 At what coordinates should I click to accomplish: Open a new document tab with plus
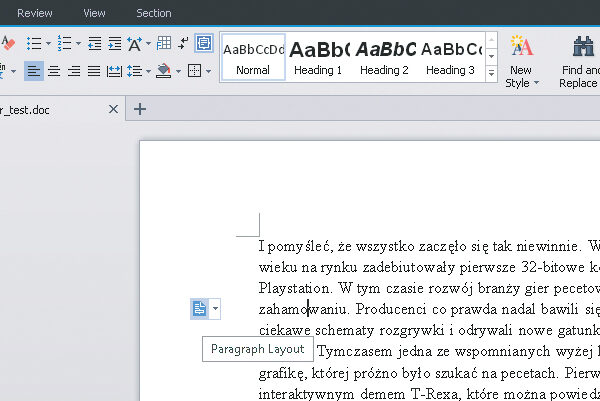click(x=140, y=109)
